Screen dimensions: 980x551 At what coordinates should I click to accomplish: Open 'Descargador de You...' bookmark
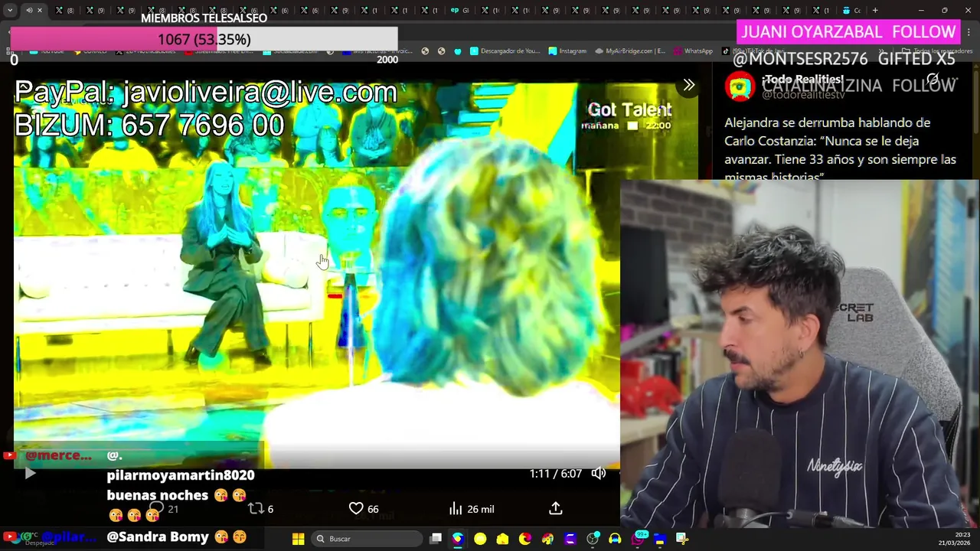tap(505, 51)
